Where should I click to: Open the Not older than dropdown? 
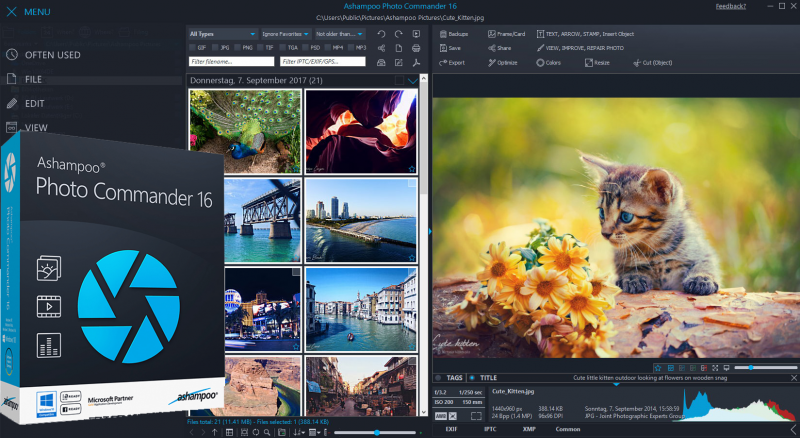[x=339, y=34]
